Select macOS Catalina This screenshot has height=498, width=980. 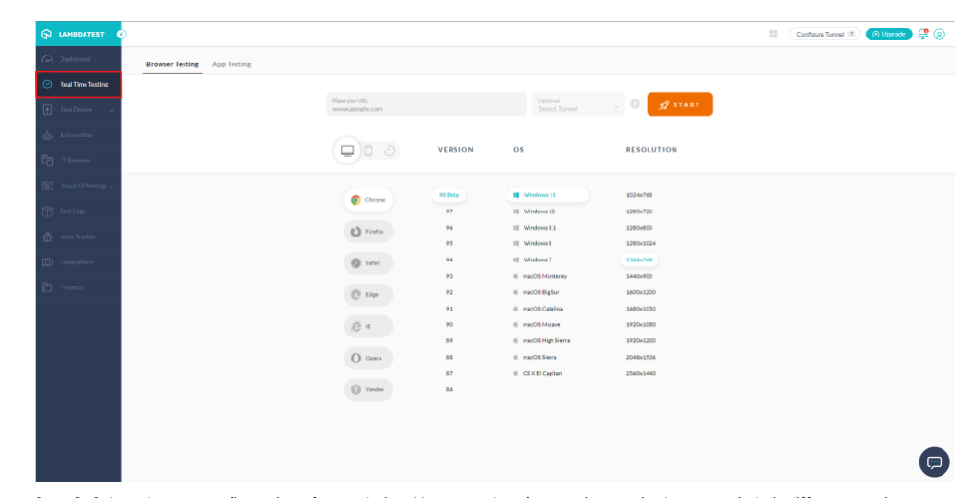pyautogui.click(x=538, y=309)
